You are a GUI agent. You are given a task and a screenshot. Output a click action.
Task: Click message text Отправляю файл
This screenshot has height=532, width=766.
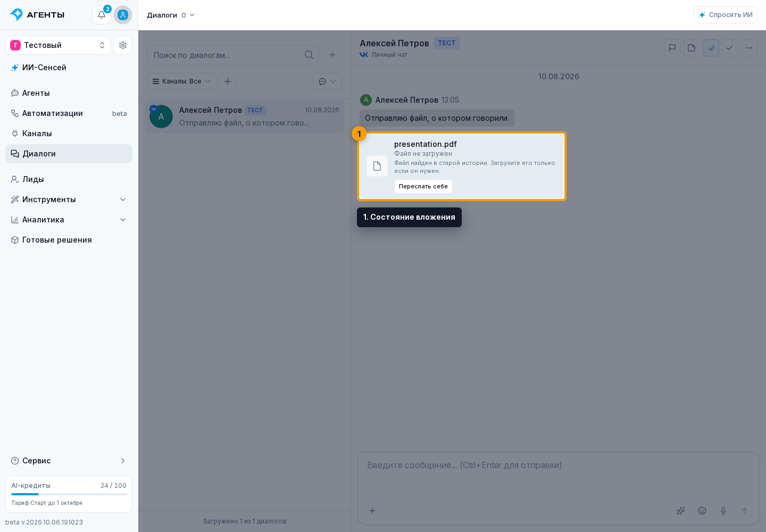pos(437,118)
